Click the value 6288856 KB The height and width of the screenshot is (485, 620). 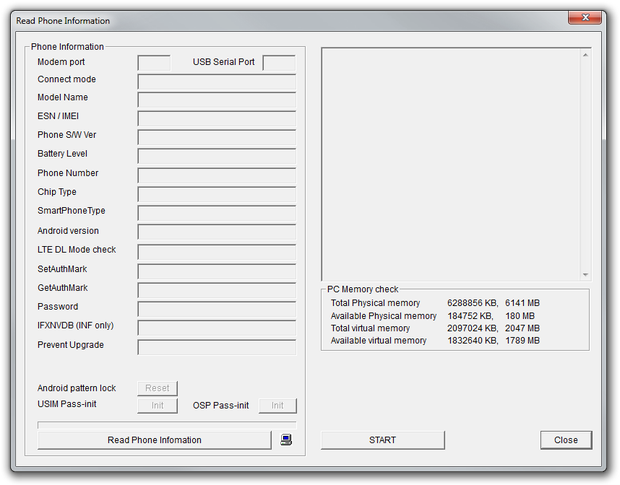pyautogui.click(x=473, y=303)
